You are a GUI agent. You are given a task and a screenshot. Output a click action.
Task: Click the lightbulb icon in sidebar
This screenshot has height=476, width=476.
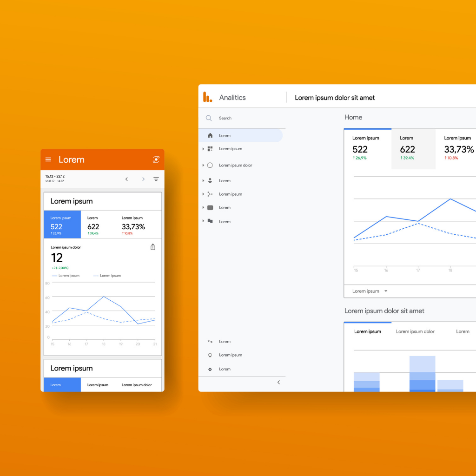(210, 355)
